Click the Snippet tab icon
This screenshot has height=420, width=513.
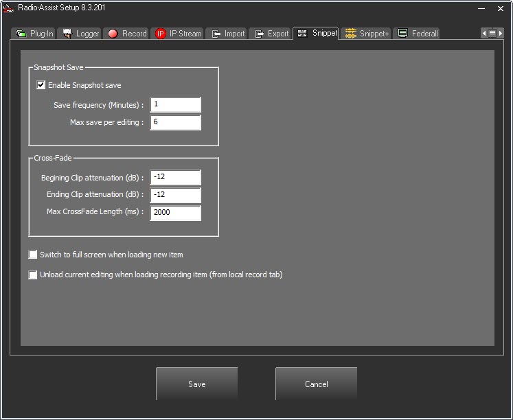[x=302, y=33]
